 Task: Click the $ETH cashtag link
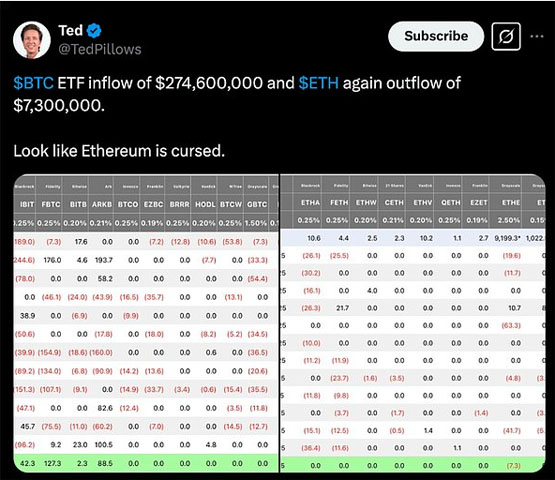tap(319, 83)
